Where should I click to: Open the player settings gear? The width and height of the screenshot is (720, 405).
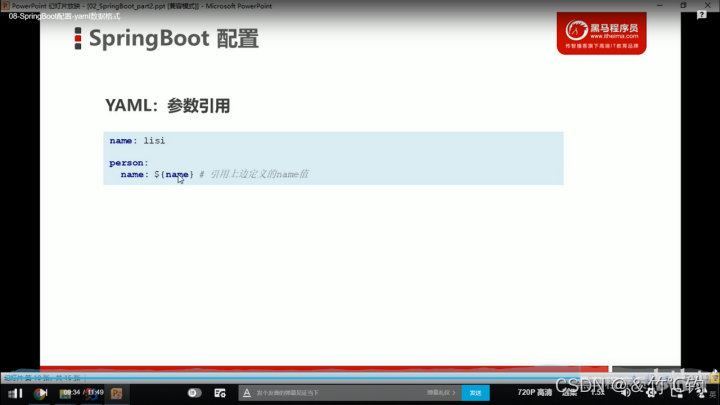[651, 393]
